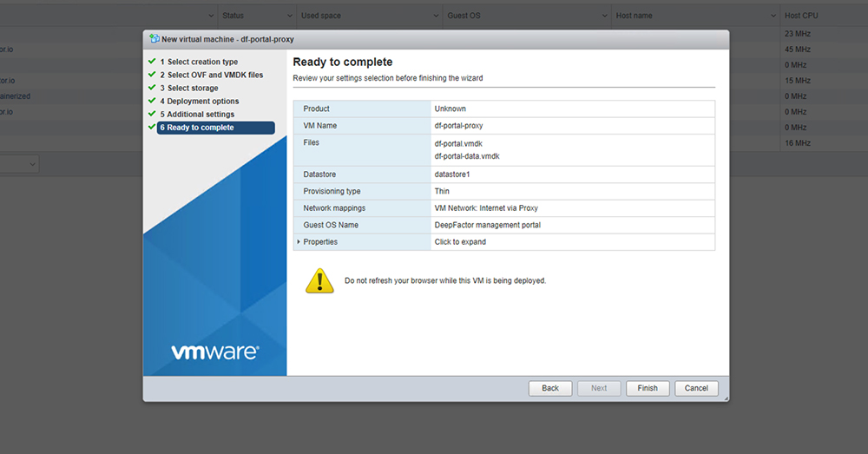Click the 'VM Network: Internet via Proxy' value
The height and width of the screenshot is (454, 868).
[486, 208]
